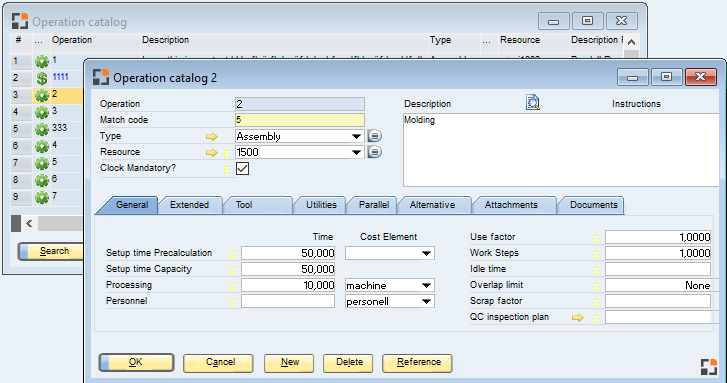This screenshot has width=727, height=383.
Task: Click yellow arrow link next to Type
Action: pos(212,136)
